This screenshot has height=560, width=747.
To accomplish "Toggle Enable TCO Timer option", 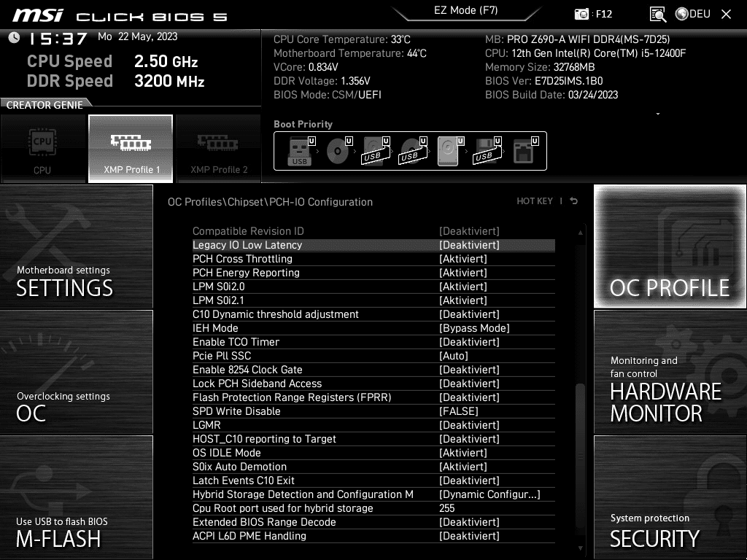I will (373, 342).
